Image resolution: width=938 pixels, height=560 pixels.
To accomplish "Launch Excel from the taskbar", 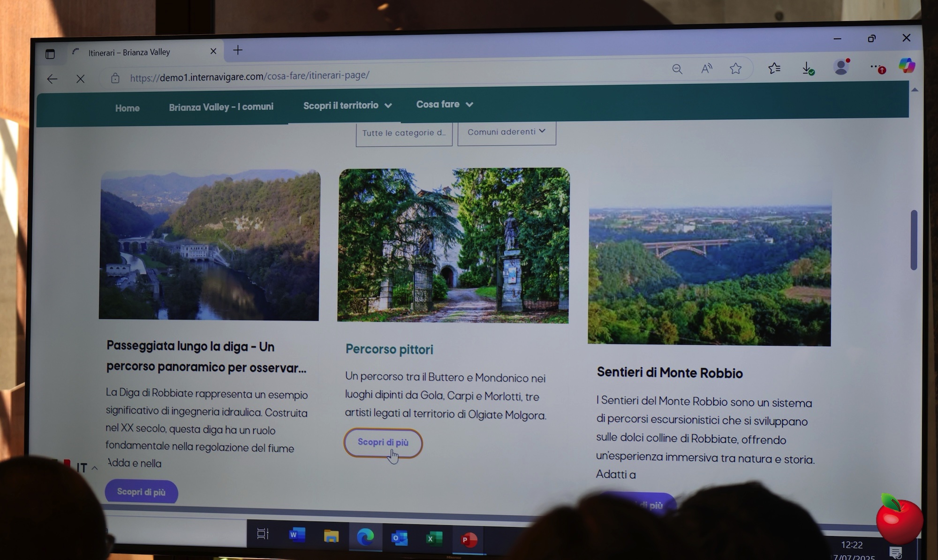I will 434,538.
